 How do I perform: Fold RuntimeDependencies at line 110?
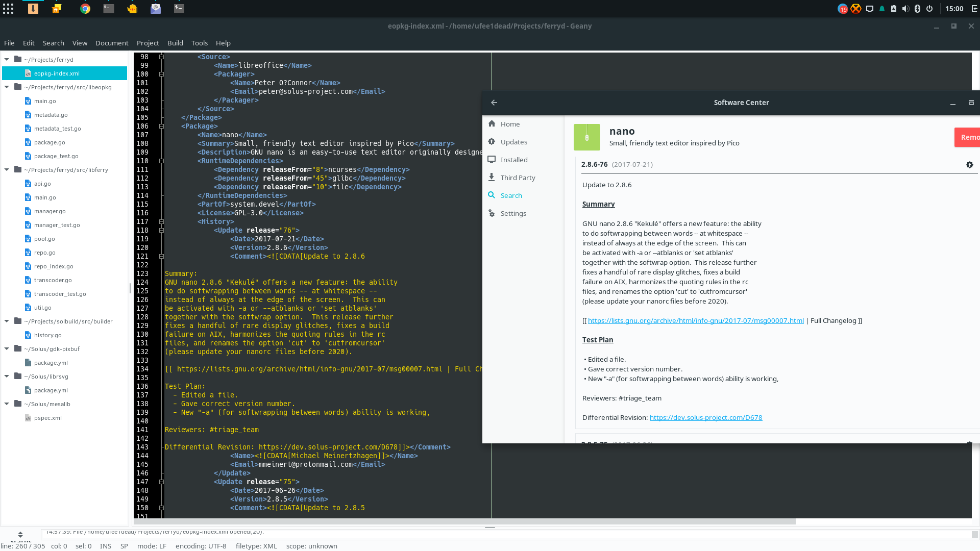[161, 161]
